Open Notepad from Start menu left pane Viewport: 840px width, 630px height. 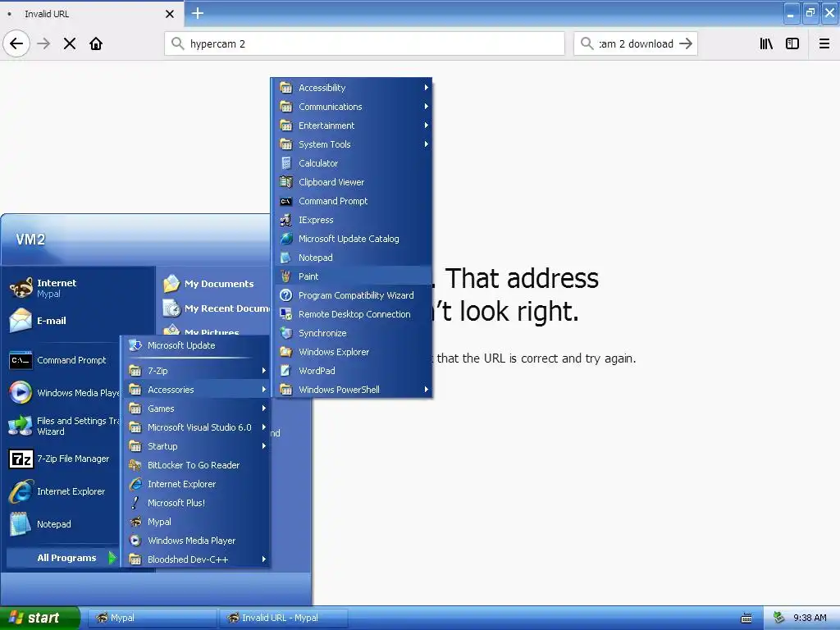63,524
